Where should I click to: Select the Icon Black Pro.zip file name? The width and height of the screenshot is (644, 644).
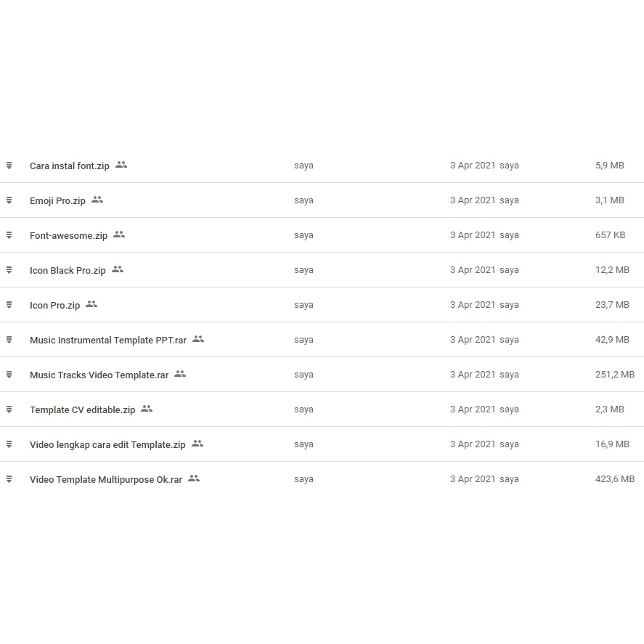[68, 270]
